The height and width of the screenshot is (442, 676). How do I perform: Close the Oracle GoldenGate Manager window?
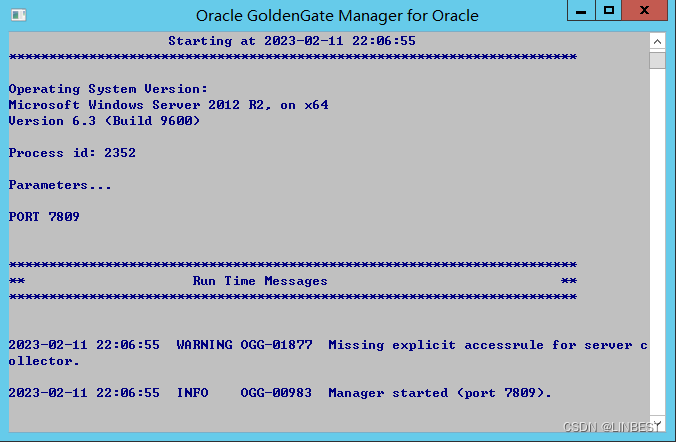[645, 10]
